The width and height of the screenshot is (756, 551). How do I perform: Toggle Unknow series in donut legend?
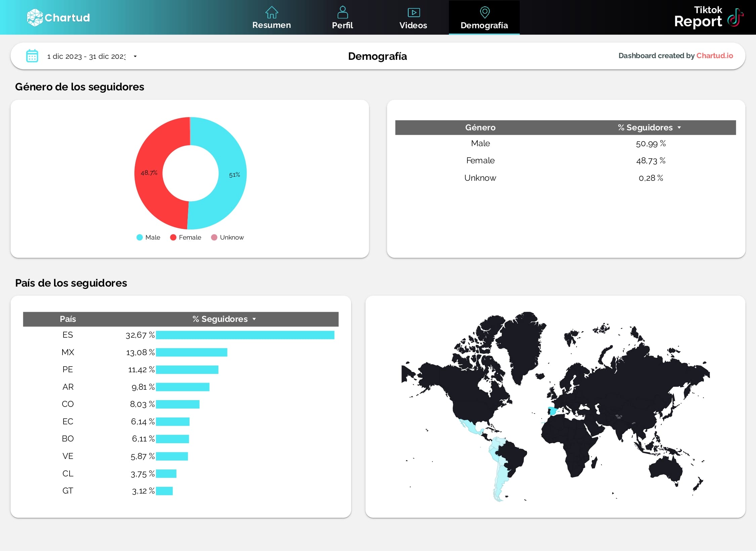227,238
